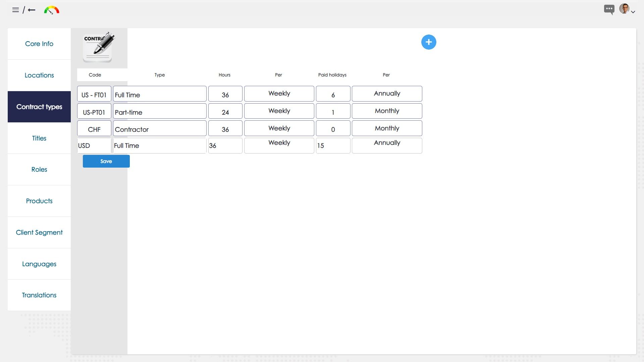Open Weekly dropdown for Contractor row

click(279, 128)
